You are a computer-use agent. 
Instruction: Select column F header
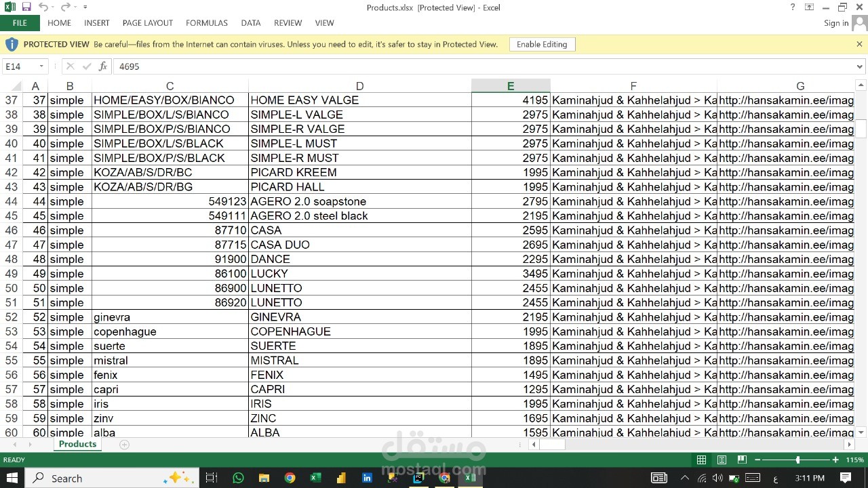click(x=633, y=86)
